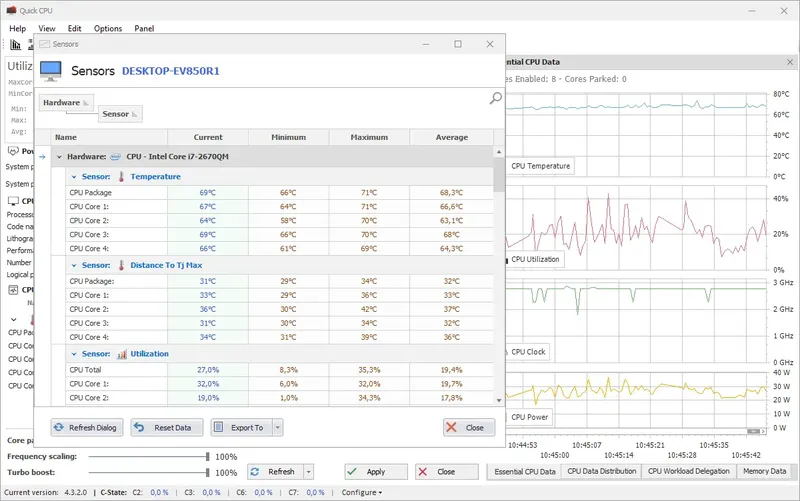The width and height of the screenshot is (800, 501).
Task: Click the red X icon on main window Close
Action: click(x=422, y=472)
